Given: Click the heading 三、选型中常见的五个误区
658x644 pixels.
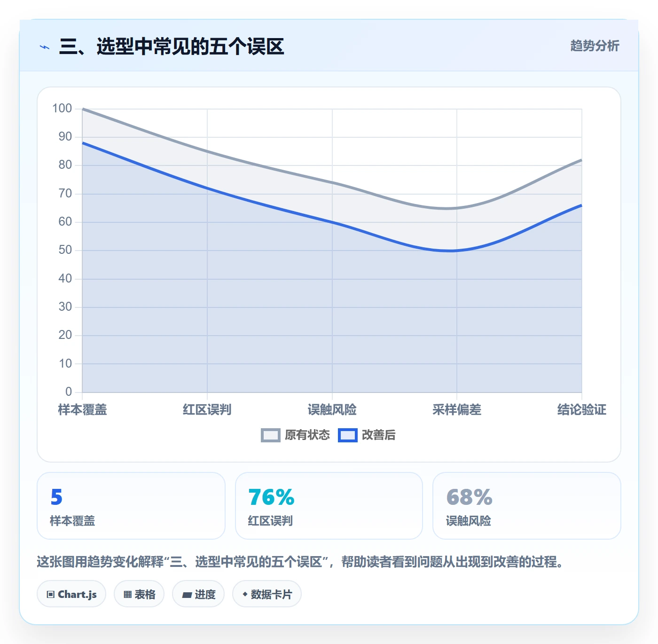Looking at the screenshot, I should tap(172, 47).
